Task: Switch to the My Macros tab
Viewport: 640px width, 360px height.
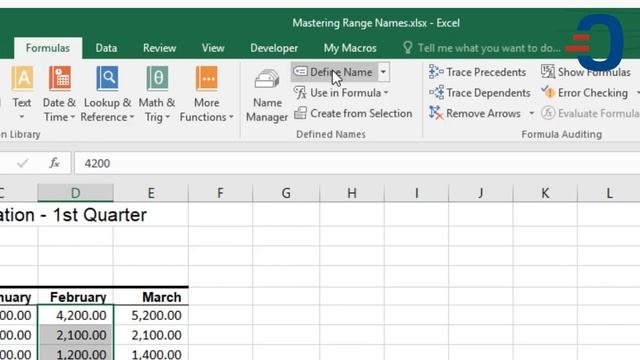Action: [350, 48]
